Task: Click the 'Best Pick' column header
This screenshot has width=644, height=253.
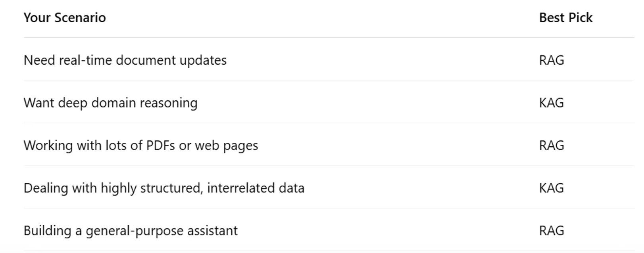Action: click(x=565, y=18)
